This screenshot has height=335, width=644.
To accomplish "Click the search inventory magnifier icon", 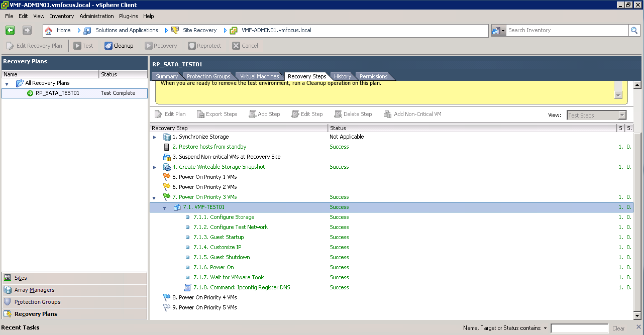I will 634,30.
